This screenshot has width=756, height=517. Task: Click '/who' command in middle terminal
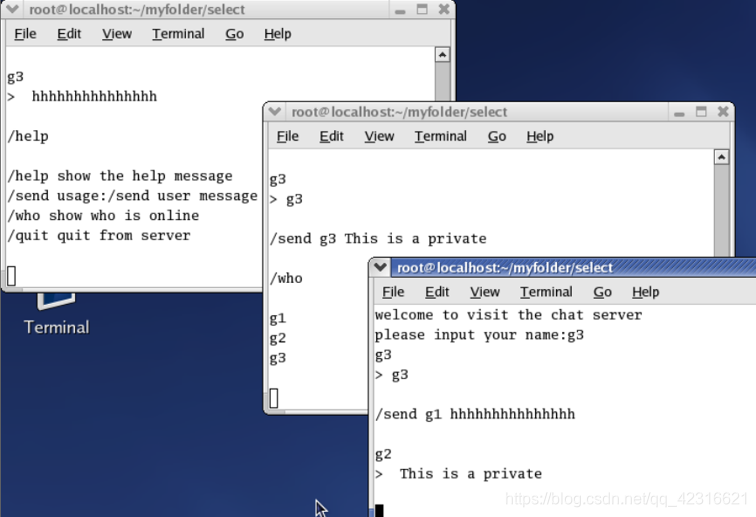286,278
